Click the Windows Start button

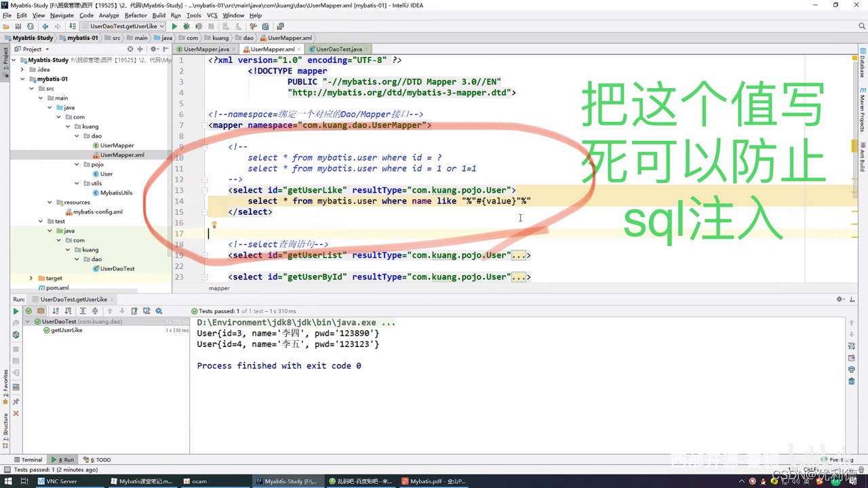pyautogui.click(x=7, y=481)
